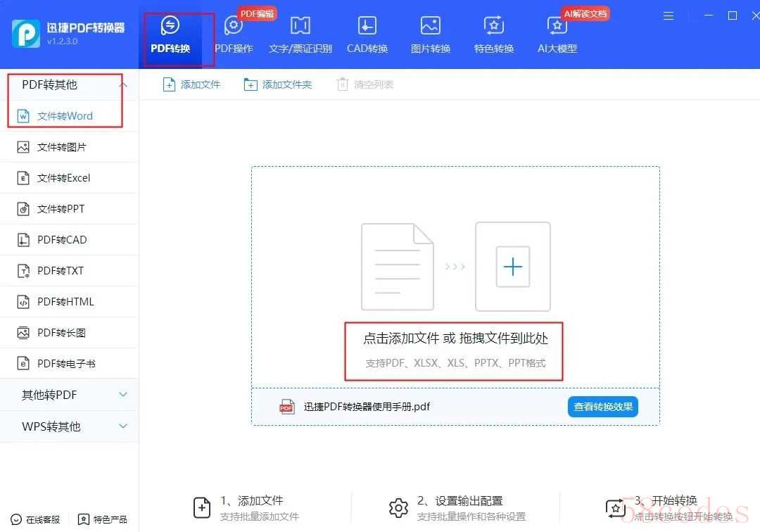The height and width of the screenshot is (532, 760).
Task: Select PDF转HTML in sidebar
Action: (69, 302)
